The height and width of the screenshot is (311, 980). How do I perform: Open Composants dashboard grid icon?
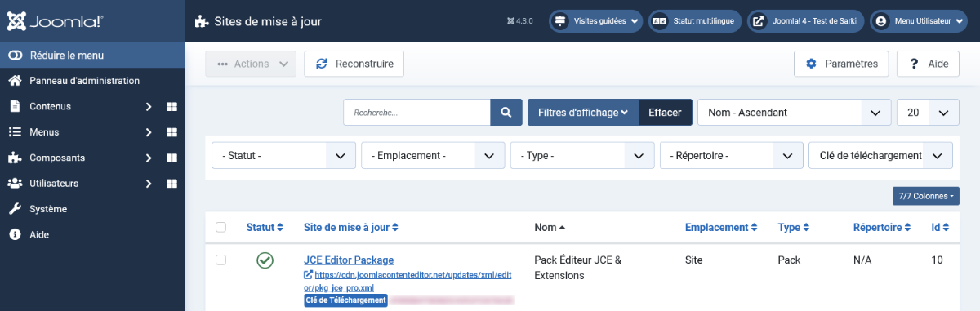[171, 158]
